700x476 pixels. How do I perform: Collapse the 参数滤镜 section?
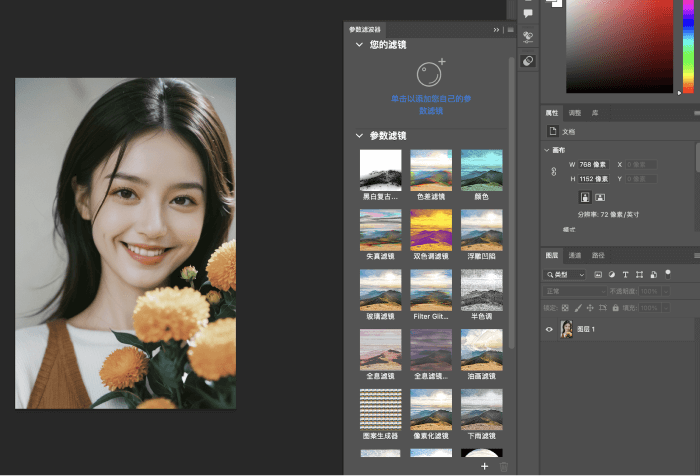359,135
